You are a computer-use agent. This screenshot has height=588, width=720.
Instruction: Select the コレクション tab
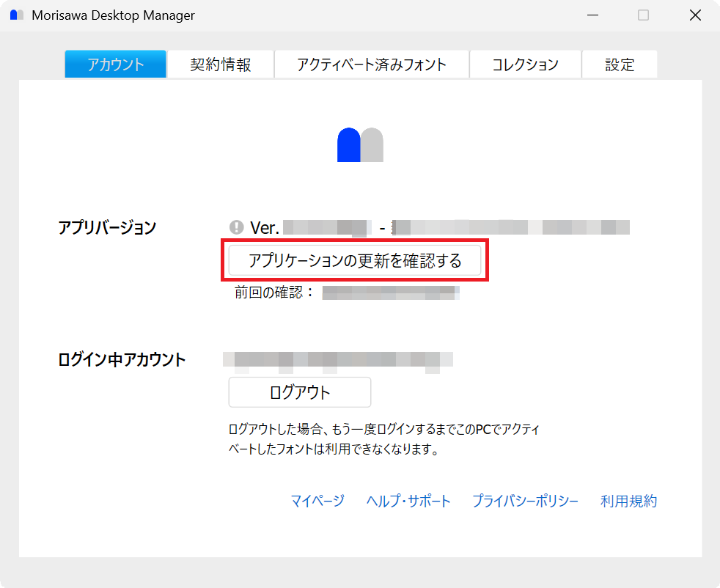(x=525, y=65)
